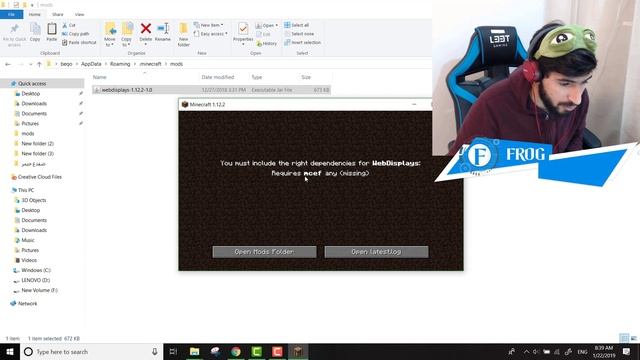The height and width of the screenshot is (360, 640).
Task: Open Music under This PC
Action: tap(28, 240)
